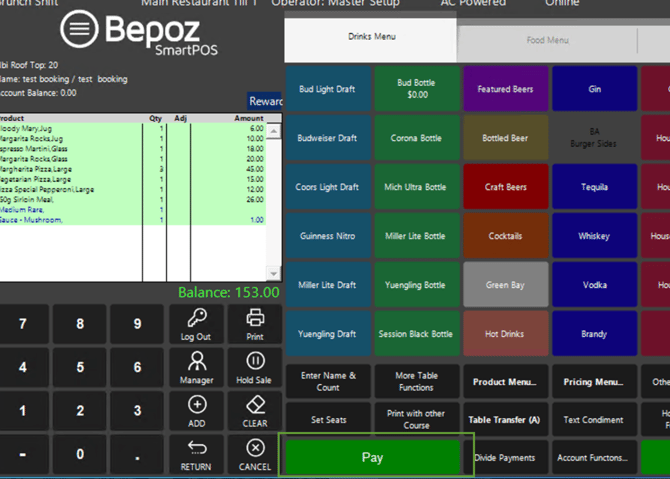The image size is (670, 479).
Task: Open Account Functions... menu
Action: point(593,458)
